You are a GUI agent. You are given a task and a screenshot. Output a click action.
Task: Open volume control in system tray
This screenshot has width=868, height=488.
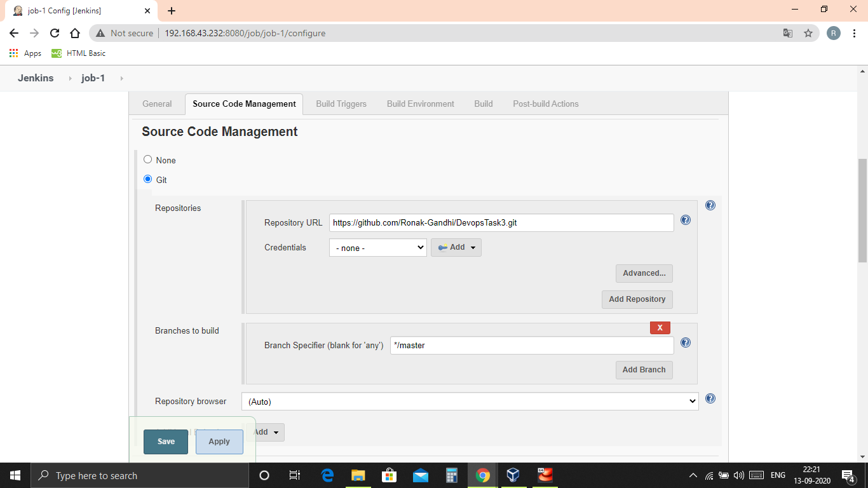point(738,475)
